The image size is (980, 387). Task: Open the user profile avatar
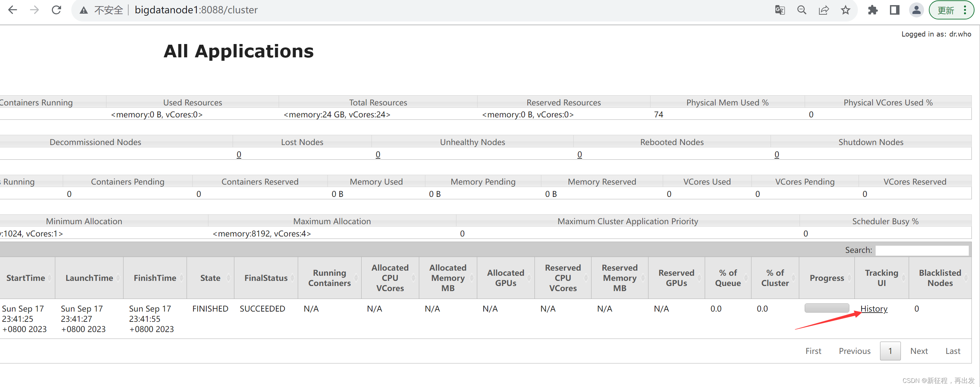[917, 10]
